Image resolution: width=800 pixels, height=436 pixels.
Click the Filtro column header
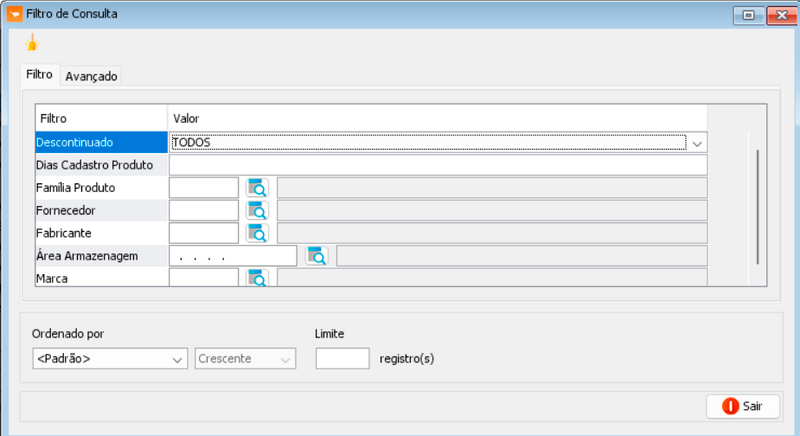click(x=102, y=118)
